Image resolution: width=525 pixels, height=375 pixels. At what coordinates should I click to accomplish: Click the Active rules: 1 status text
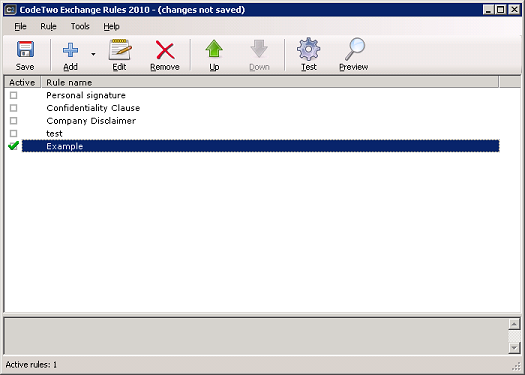pos(31,365)
